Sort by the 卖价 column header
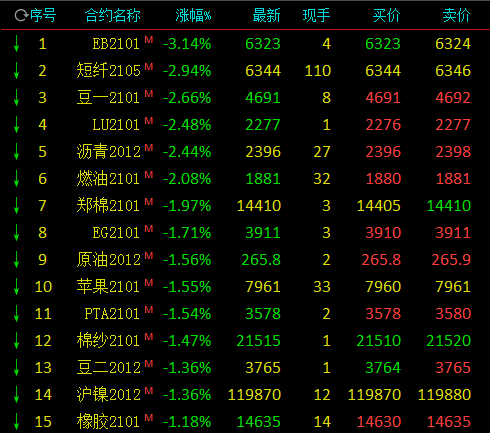 click(456, 16)
